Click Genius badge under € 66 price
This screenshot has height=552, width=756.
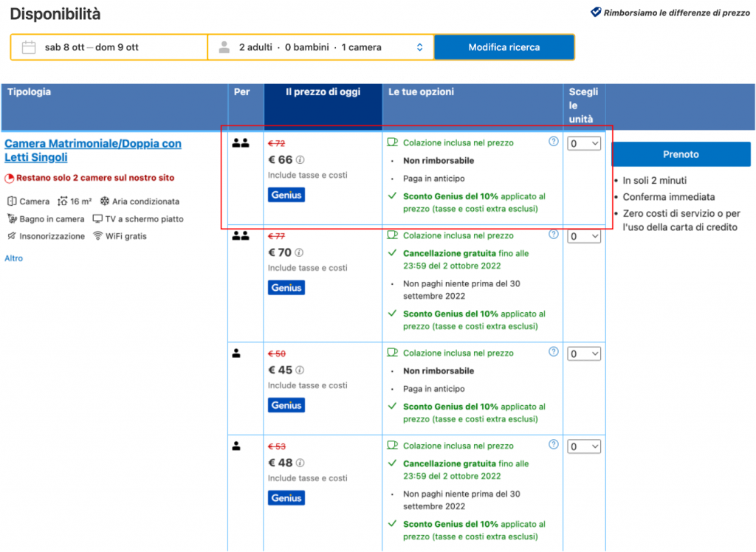286,195
